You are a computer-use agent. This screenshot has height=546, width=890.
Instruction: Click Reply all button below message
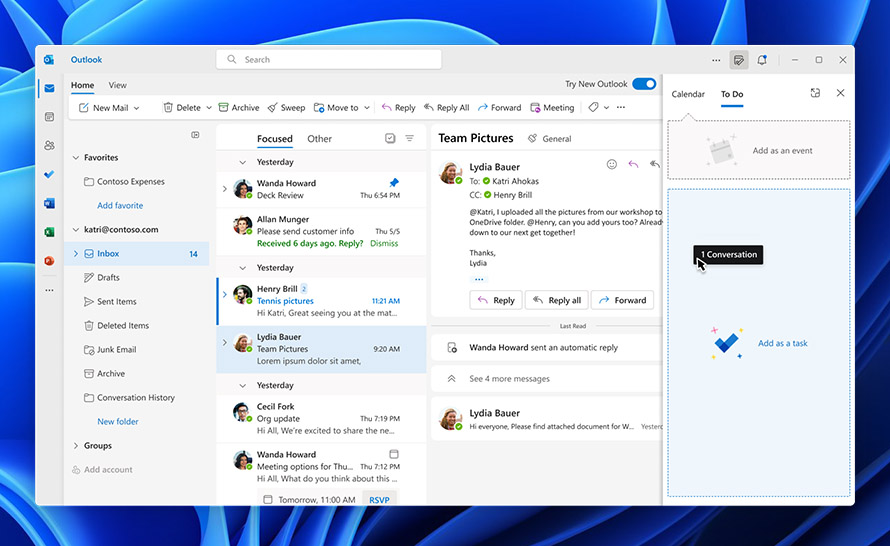pyautogui.click(x=557, y=300)
